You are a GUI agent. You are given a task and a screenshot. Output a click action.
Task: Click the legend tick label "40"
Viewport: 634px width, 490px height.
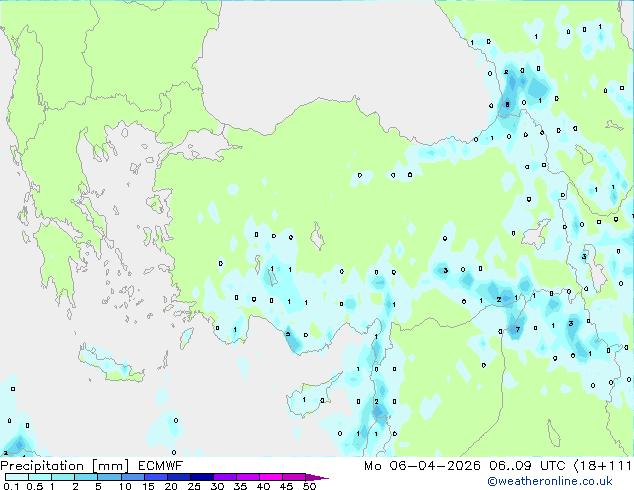[264, 486]
